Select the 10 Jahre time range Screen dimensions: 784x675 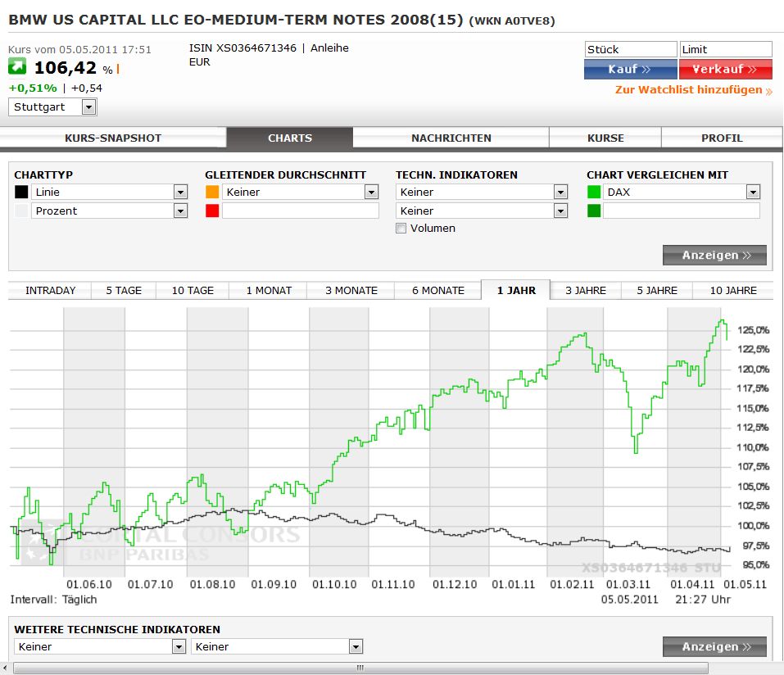point(733,291)
